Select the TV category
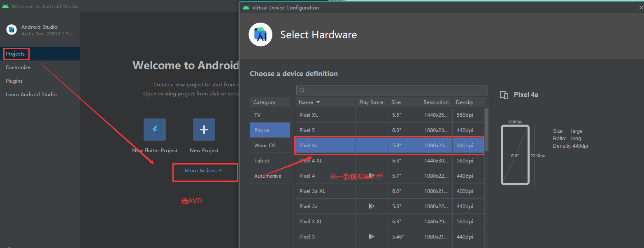The width and height of the screenshot is (644, 248). coord(270,115)
